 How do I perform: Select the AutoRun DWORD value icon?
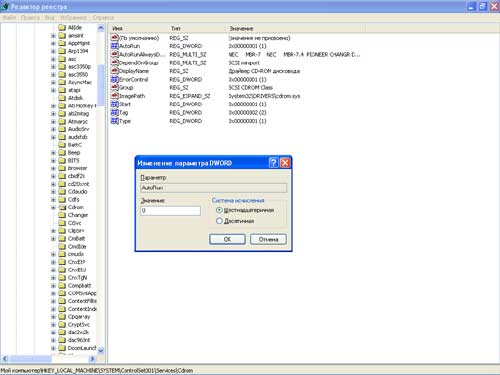(x=115, y=46)
